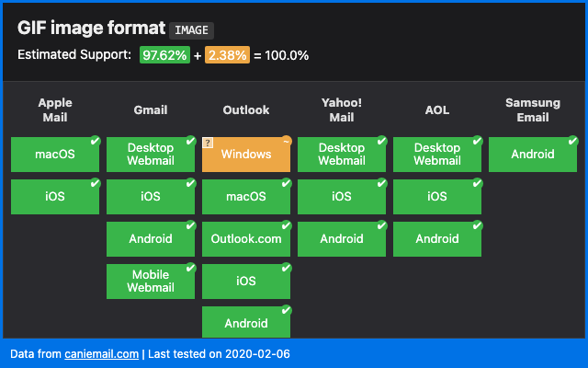Image resolution: width=588 pixels, height=368 pixels.
Task: Click the IMAGE category tag
Action: 190,29
